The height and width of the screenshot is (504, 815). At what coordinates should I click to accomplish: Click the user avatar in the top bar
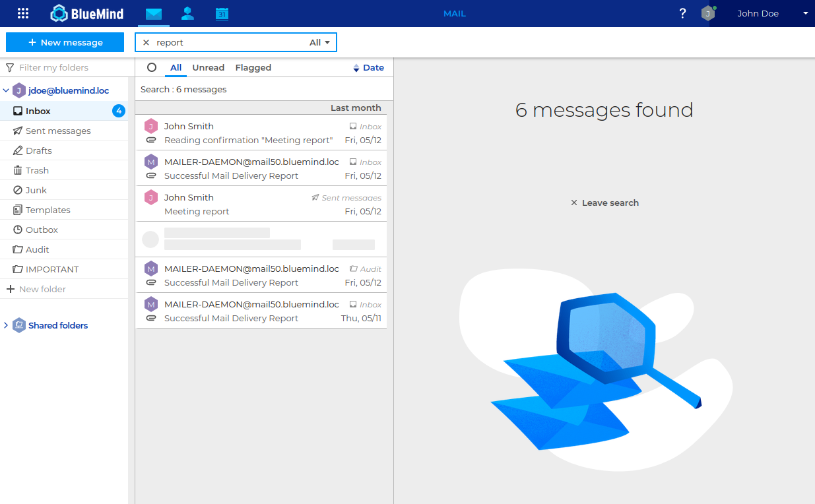coord(708,13)
